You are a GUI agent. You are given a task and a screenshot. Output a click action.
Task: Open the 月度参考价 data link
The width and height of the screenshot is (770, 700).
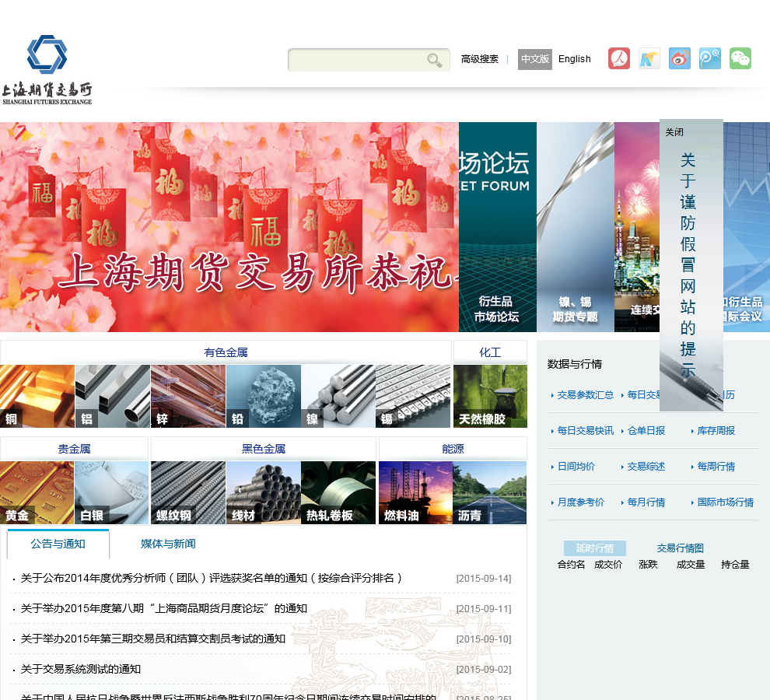[580, 502]
